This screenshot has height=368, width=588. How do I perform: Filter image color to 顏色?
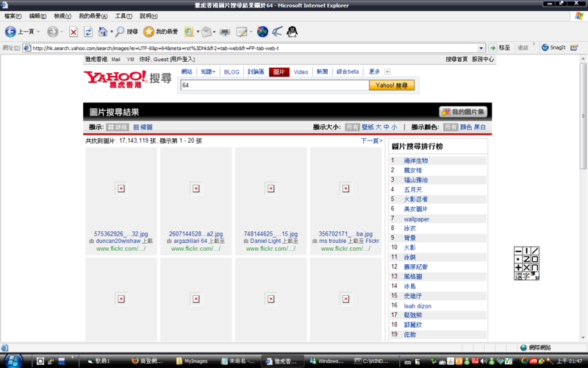(x=466, y=127)
